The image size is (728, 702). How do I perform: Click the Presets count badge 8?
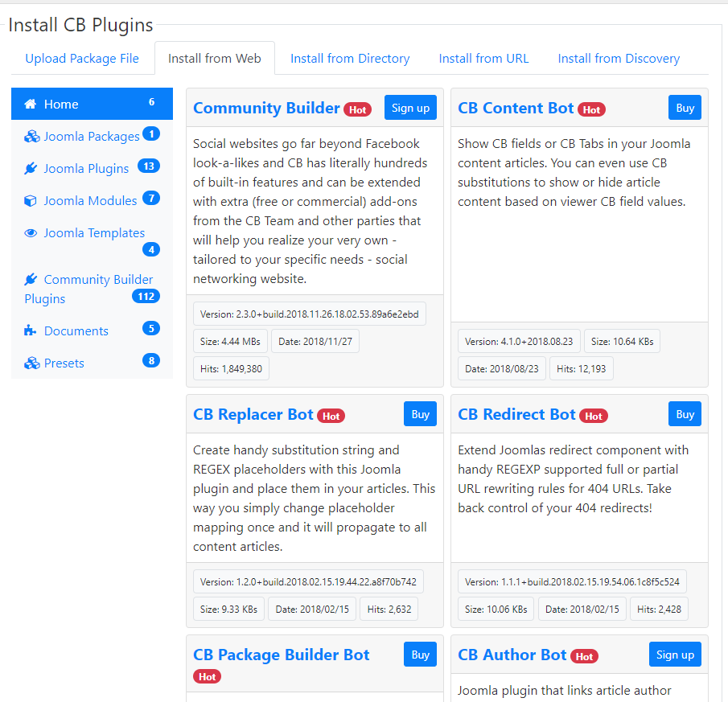[x=151, y=360]
